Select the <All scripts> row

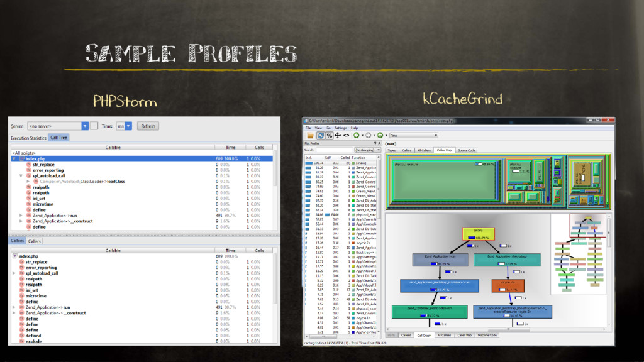click(x=142, y=153)
